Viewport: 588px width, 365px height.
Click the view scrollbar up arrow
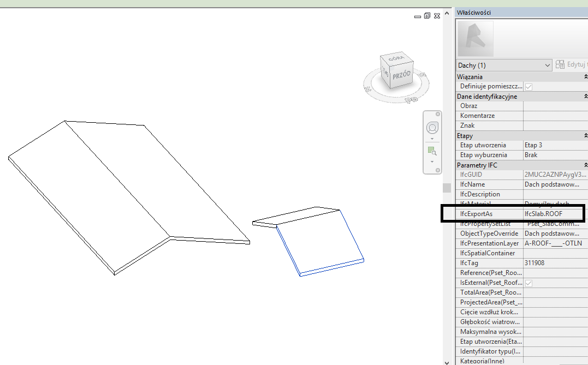[x=447, y=13]
